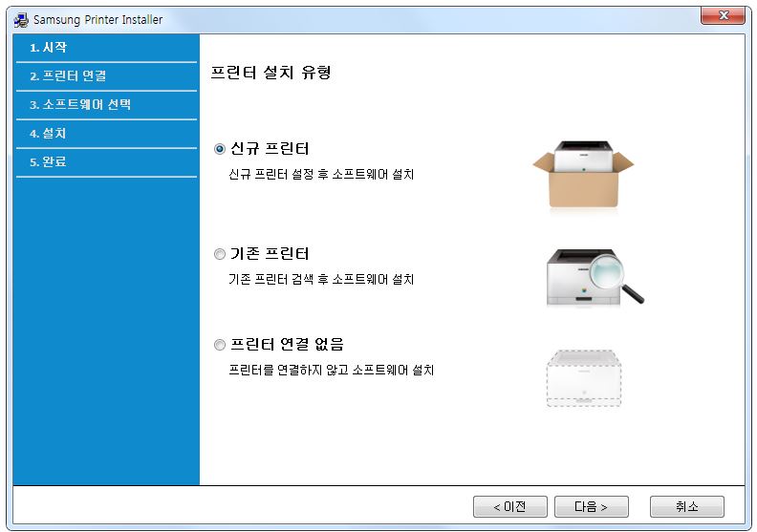The height and width of the screenshot is (532, 757).
Task: Click description 신규 프린터 설정 후 소프트웨어 설치
Action: (321, 174)
